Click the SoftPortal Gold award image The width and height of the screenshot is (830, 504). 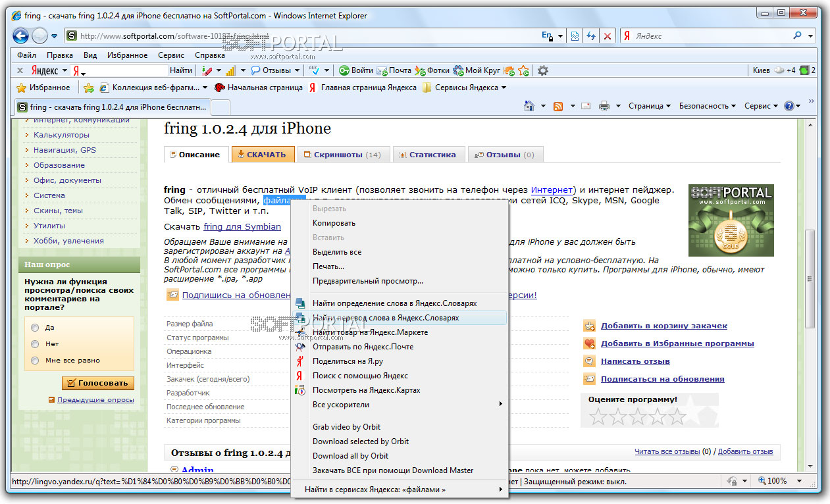pyautogui.click(x=731, y=220)
